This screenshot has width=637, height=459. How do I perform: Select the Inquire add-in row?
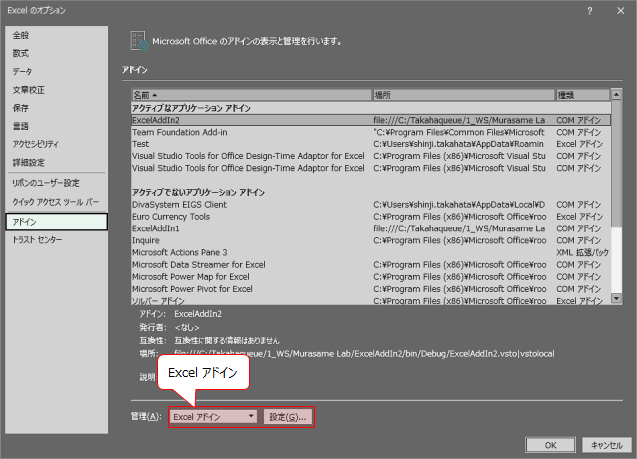[x=371, y=240]
